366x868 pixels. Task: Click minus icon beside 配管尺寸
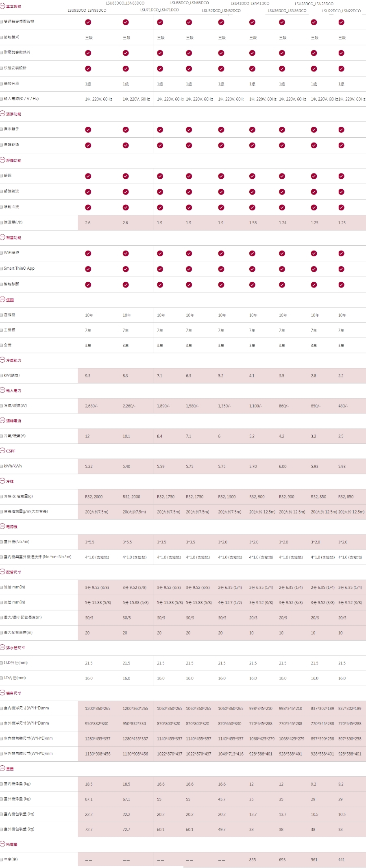[x=2, y=572]
